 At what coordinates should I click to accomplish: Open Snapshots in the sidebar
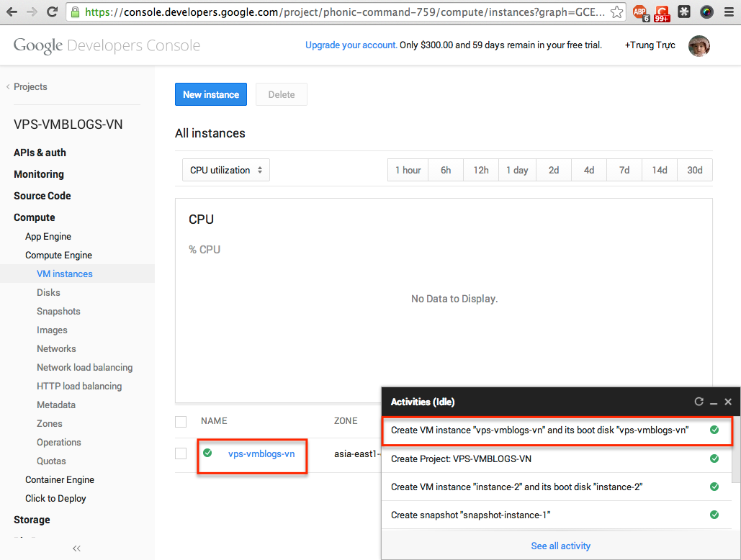coord(58,311)
